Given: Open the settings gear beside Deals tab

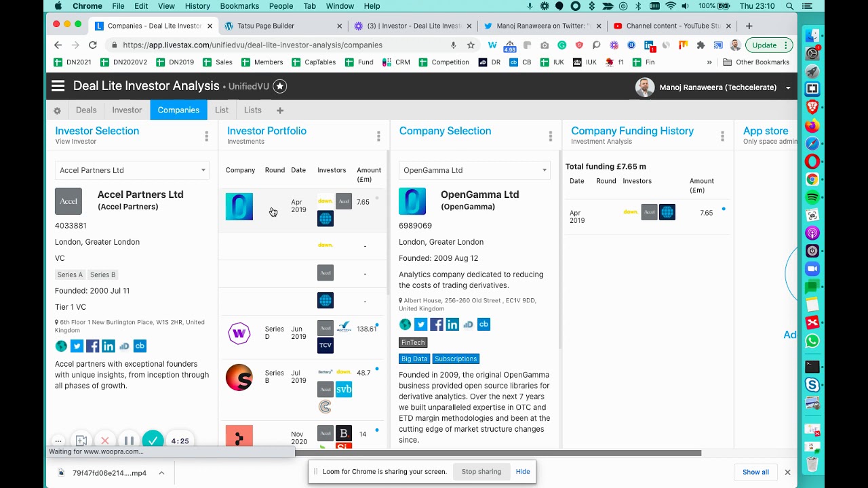Looking at the screenshot, I should tap(57, 110).
